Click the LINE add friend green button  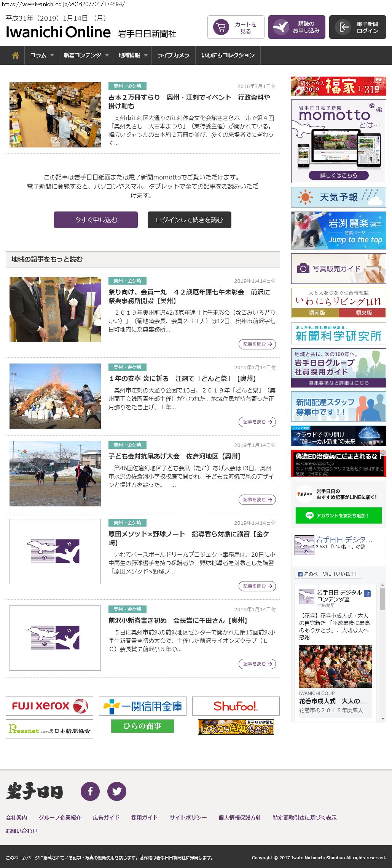coord(338,516)
